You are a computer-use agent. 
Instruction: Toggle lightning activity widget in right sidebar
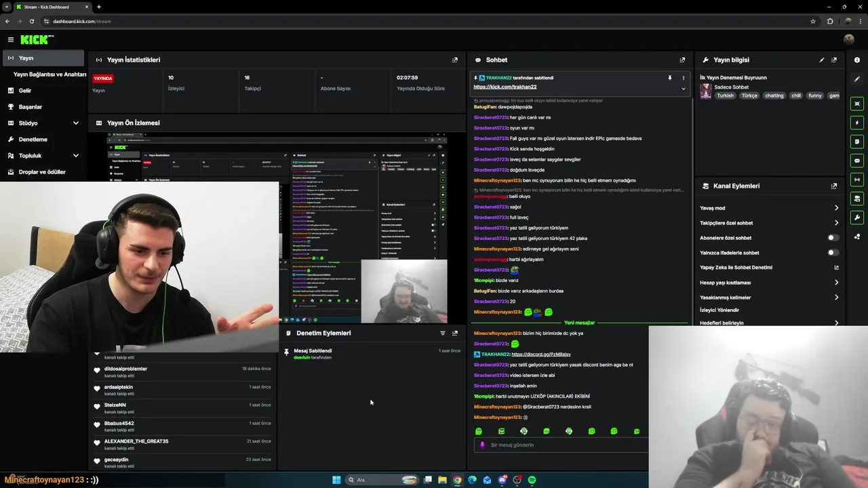857,123
